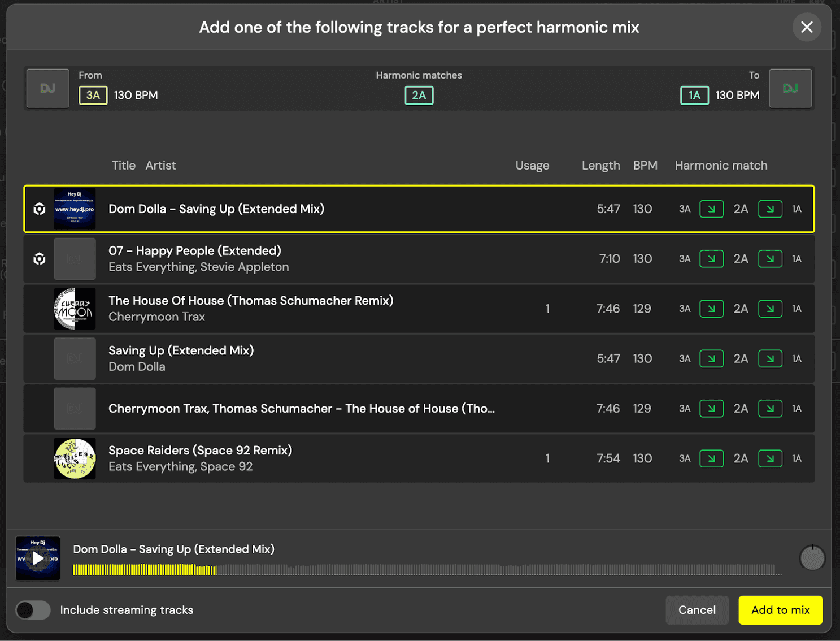The image size is (840, 641).
Task: Click second green arrow in Happy People row
Action: pyautogui.click(x=769, y=259)
